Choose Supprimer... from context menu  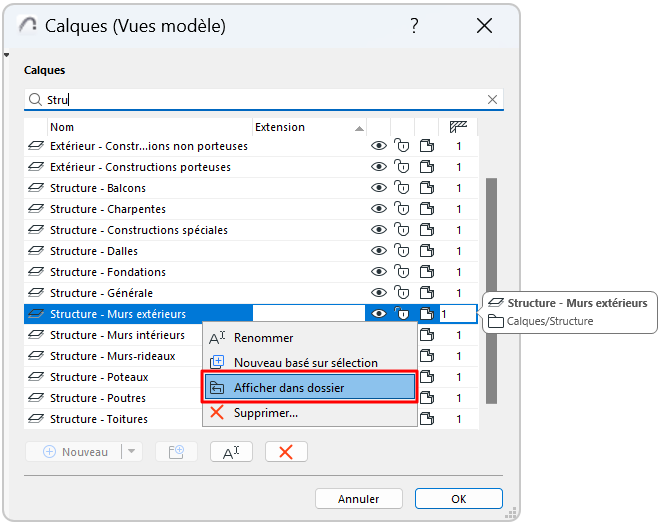pyautogui.click(x=310, y=412)
